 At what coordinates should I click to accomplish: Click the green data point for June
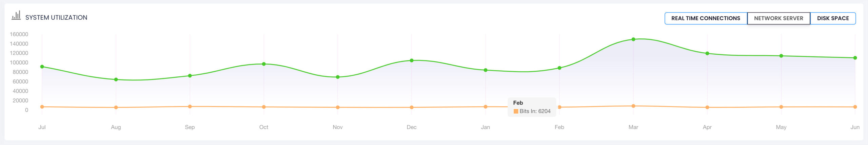coord(855,58)
